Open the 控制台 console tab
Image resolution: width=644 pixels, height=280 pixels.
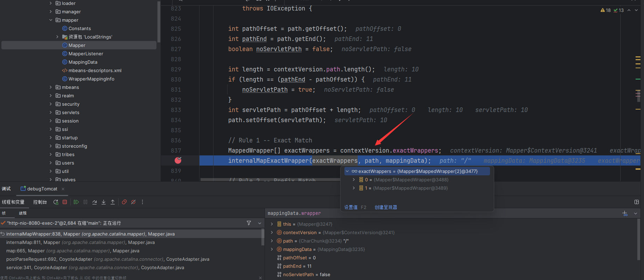tap(40, 202)
